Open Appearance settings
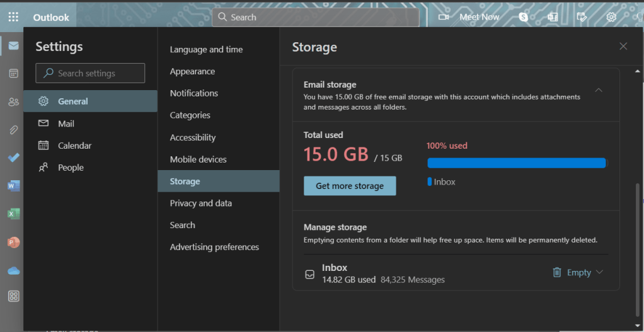Screen dimensions: 644x332 pyautogui.click(x=219, y=71)
